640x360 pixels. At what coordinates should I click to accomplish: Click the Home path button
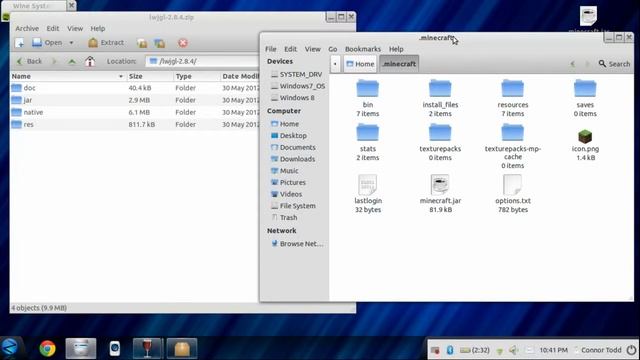360,64
